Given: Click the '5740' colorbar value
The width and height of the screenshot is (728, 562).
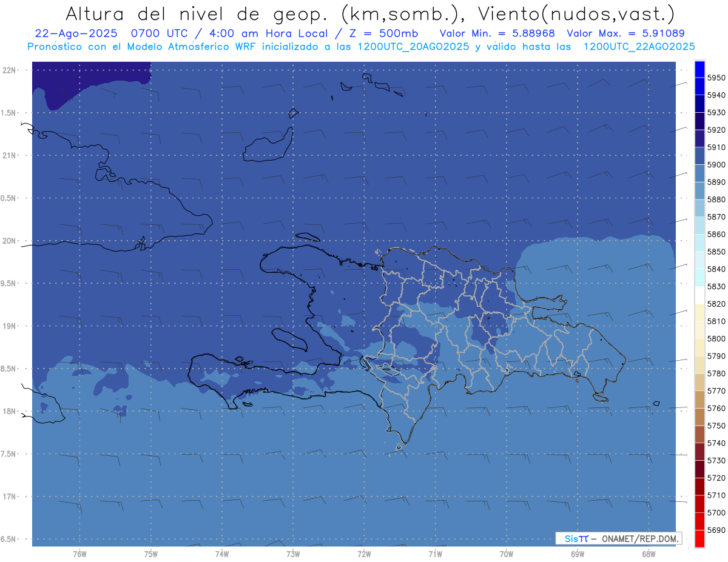Looking at the screenshot, I should (716, 443).
